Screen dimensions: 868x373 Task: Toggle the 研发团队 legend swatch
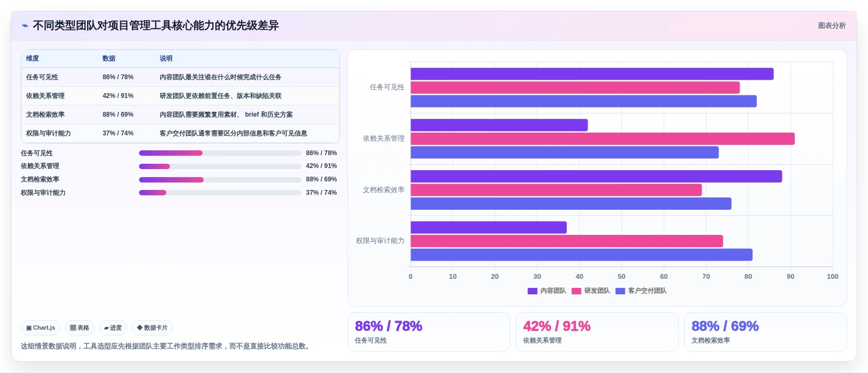point(576,291)
